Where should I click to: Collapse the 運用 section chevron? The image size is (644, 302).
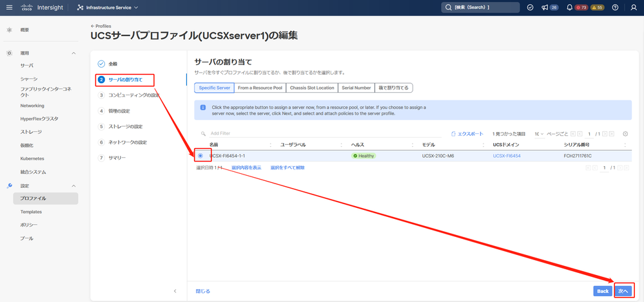click(x=74, y=53)
